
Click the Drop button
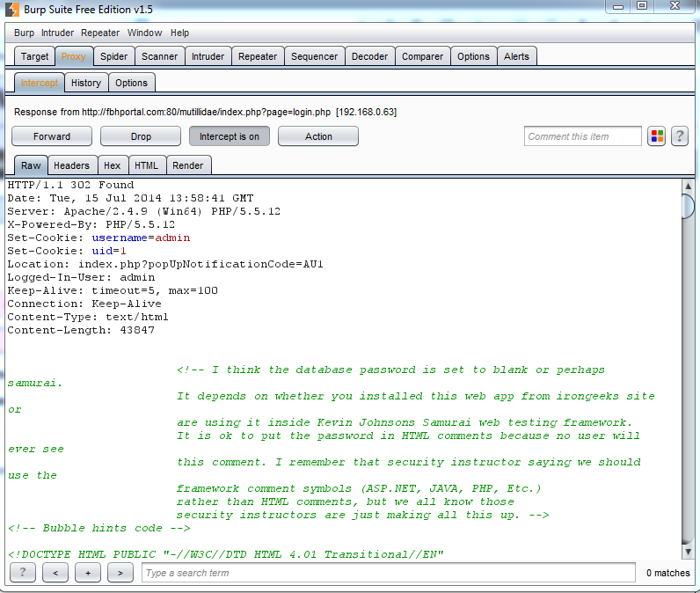tap(141, 136)
